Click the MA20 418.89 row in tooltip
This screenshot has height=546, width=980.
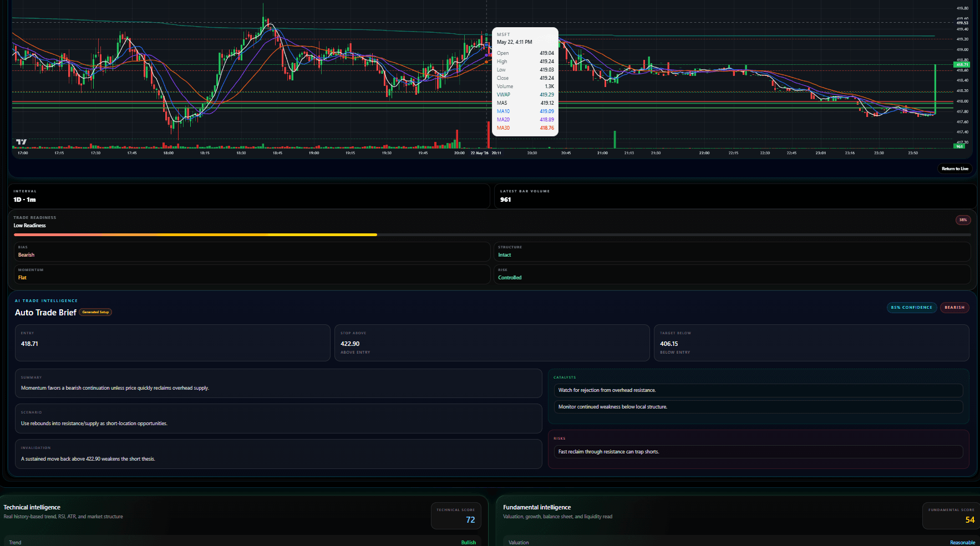pyautogui.click(x=525, y=120)
